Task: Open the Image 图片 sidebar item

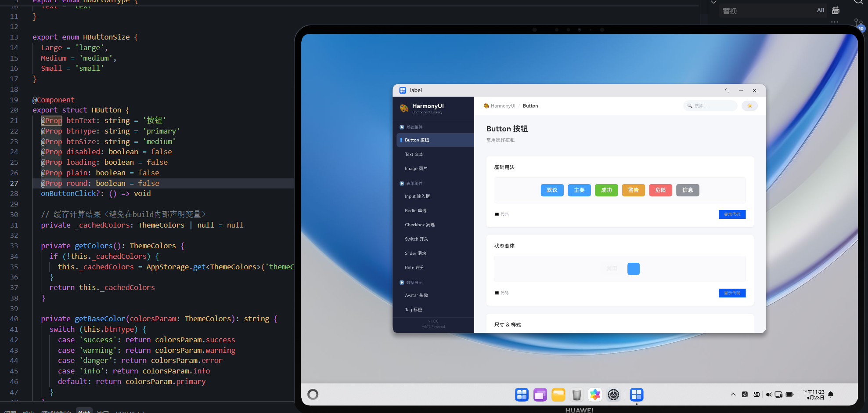Action: [416, 169]
